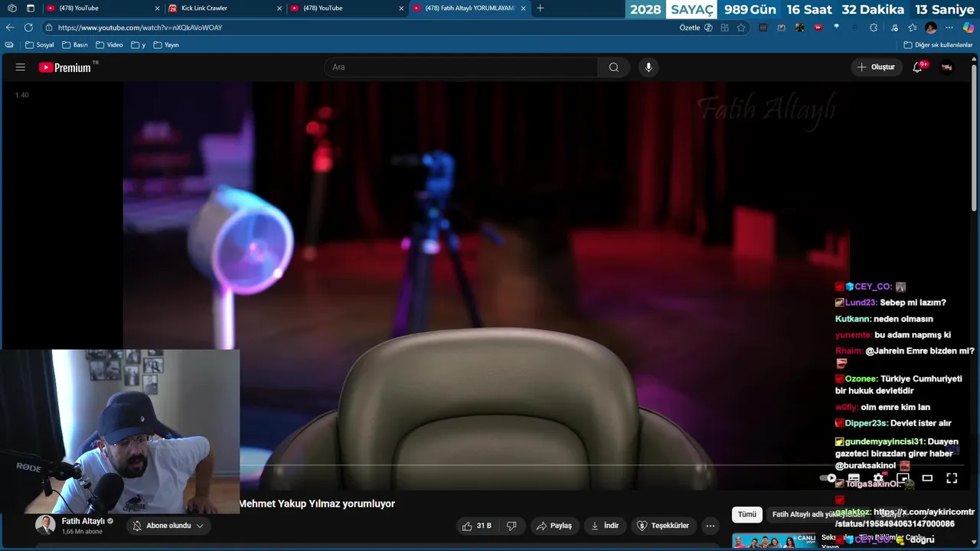Open browser extensions puzzle icon
Viewport: 980px width, 551px height.
(874, 28)
